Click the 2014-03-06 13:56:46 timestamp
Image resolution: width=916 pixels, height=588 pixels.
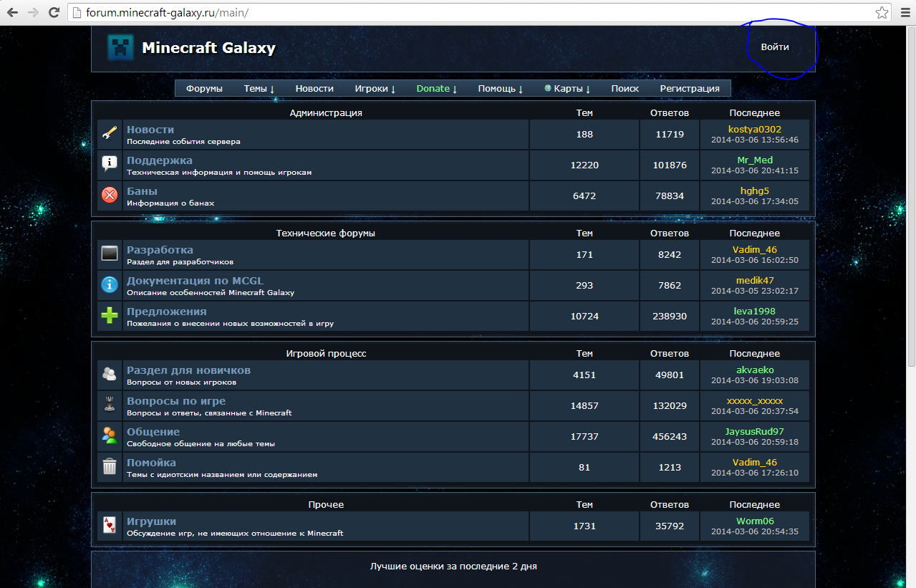tap(755, 140)
